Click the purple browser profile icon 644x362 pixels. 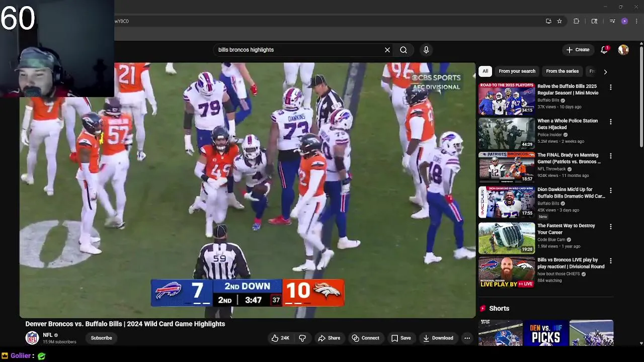(624, 21)
